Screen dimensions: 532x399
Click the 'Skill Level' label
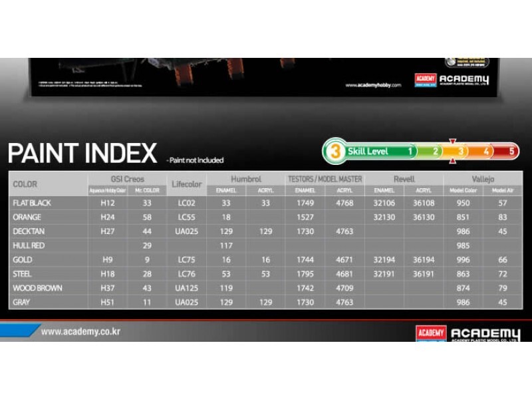pos(368,152)
